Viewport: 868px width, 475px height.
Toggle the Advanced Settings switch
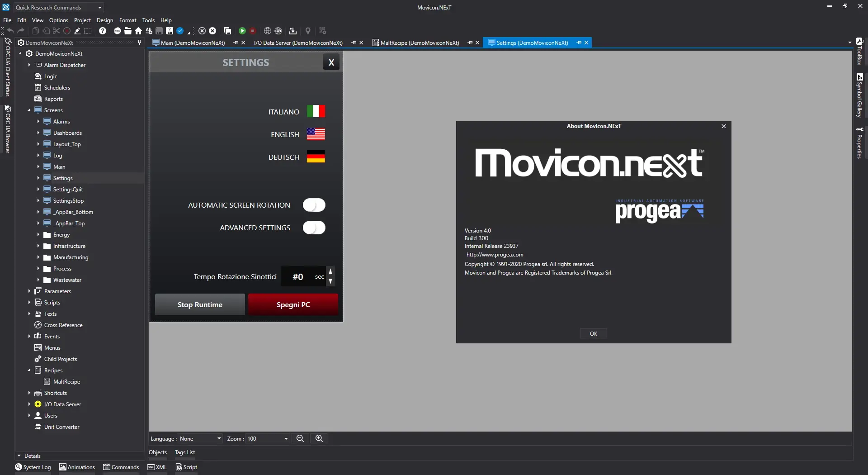click(x=314, y=228)
